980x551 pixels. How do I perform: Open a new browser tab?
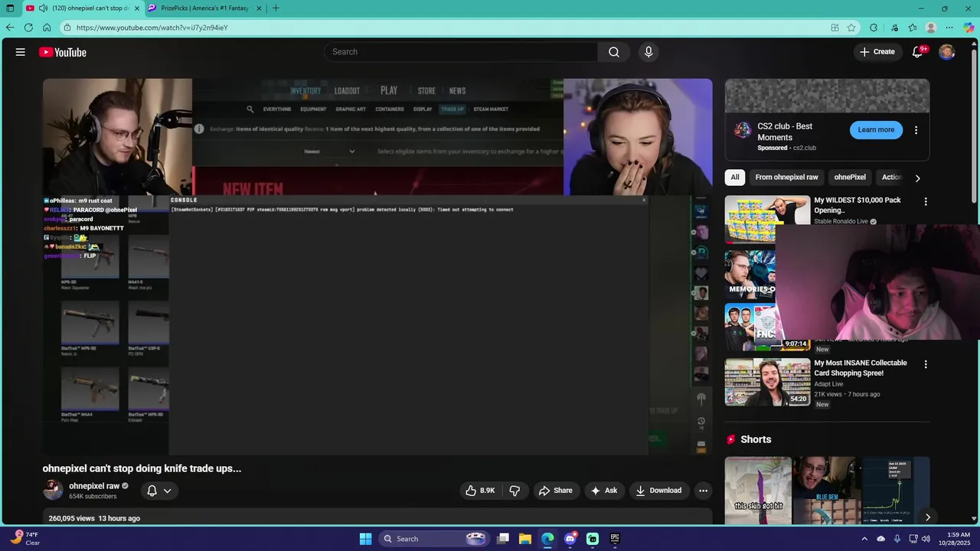point(276,8)
